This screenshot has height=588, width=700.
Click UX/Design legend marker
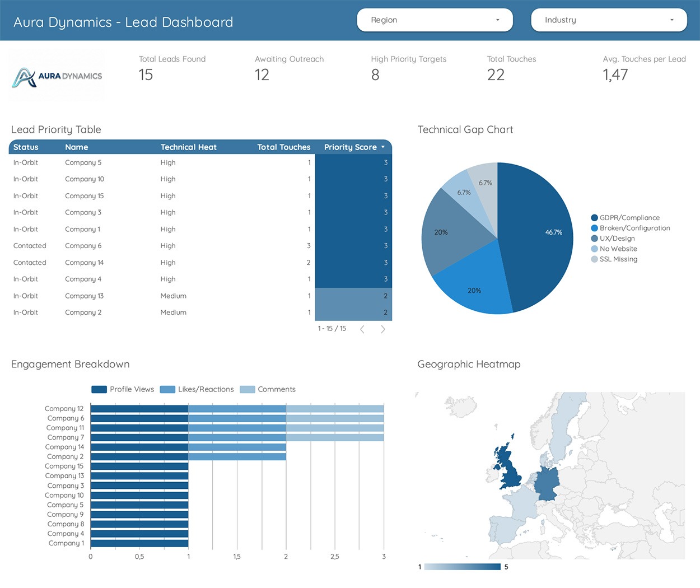click(x=594, y=239)
